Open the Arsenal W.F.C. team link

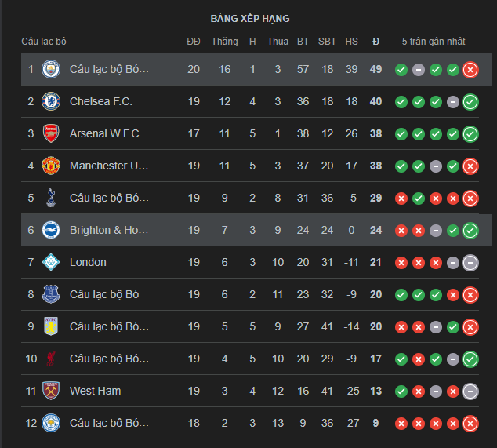click(x=106, y=133)
